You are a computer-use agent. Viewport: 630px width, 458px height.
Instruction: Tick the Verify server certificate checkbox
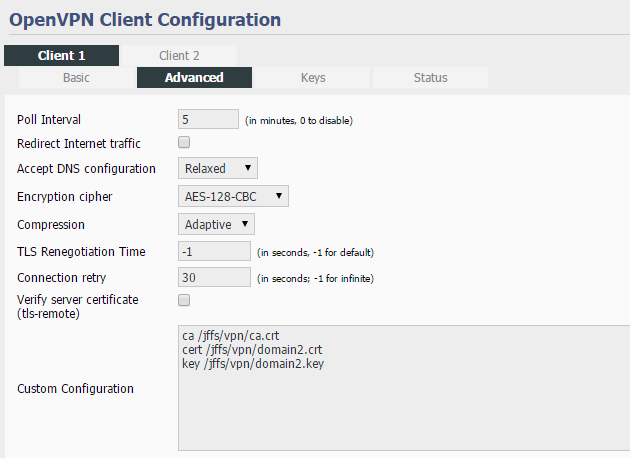[184, 300]
